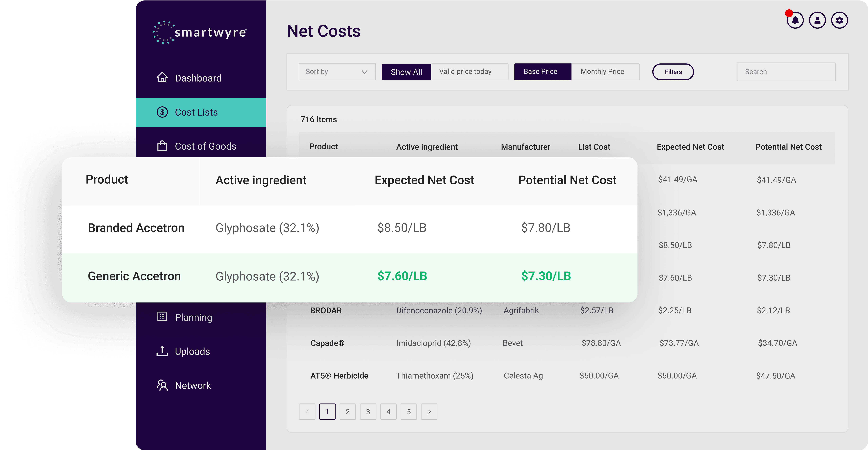Click the Network people icon
The width and height of the screenshot is (868, 450).
(162, 385)
